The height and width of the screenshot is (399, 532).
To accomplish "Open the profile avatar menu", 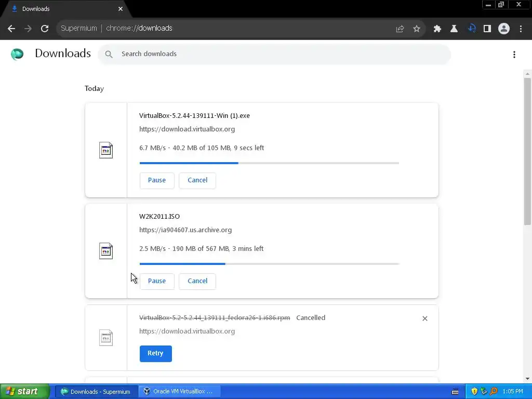I will tap(504, 29).
